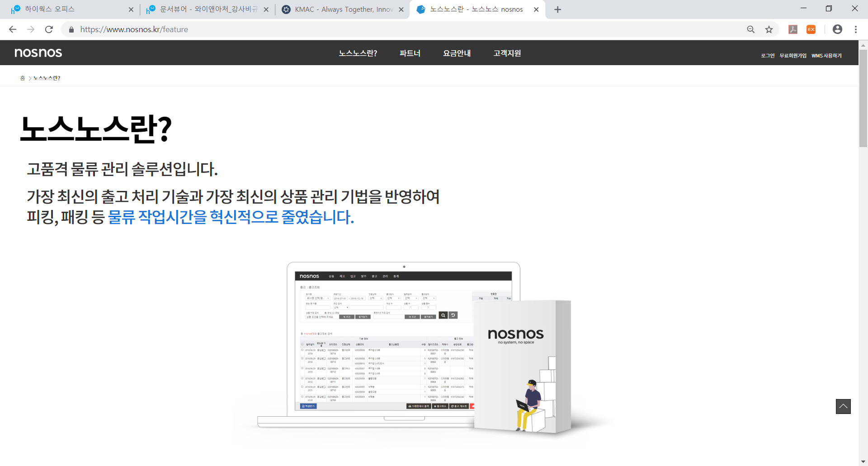This screenshot has height=466, width=868.
Task: Click the nosnos logo in header
Action: pyautogui.click(x=38, y=52)
